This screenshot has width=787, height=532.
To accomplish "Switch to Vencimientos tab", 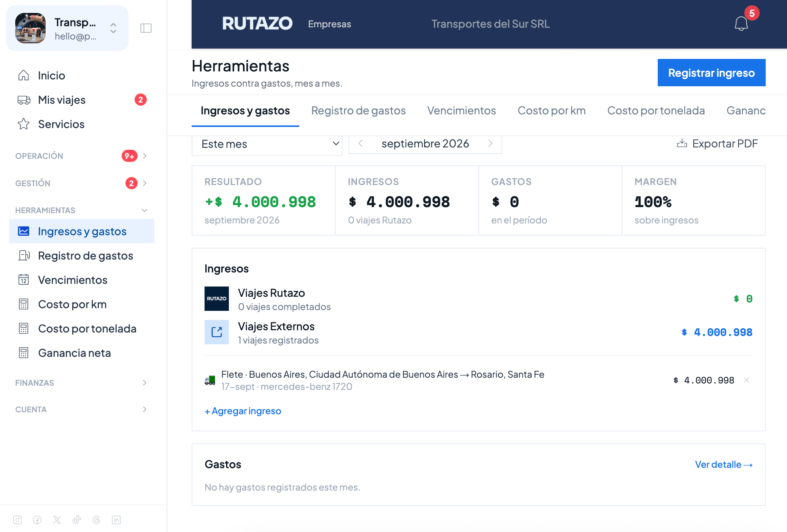I will 461,111.
